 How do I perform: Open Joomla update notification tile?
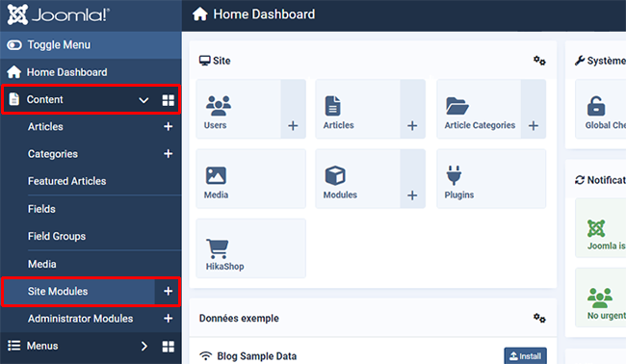tap(600, 228)
